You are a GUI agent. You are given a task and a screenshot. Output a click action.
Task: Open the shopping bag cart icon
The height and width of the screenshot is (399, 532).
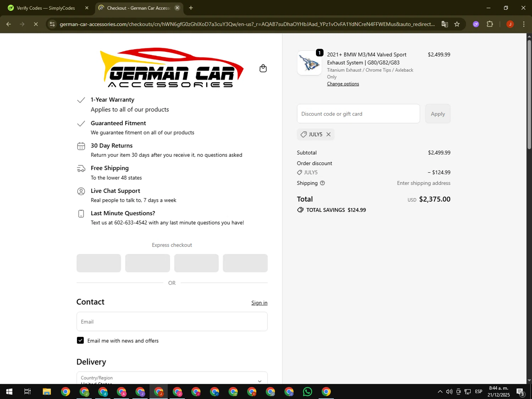point(263,68)
